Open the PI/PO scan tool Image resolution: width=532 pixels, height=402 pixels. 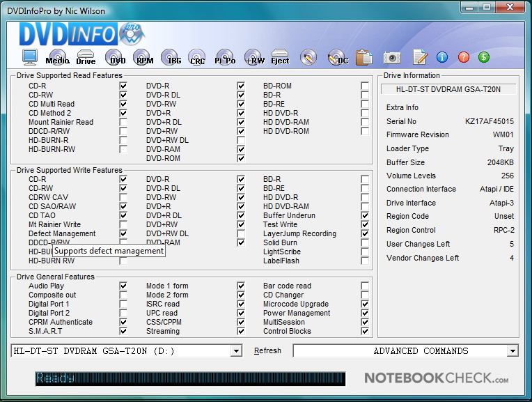point(225,57)
